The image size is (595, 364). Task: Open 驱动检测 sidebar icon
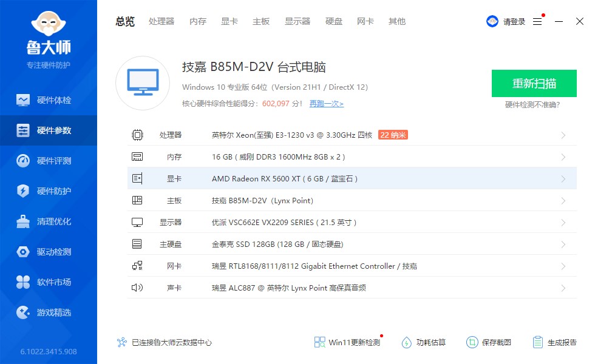tap(23, 252)
